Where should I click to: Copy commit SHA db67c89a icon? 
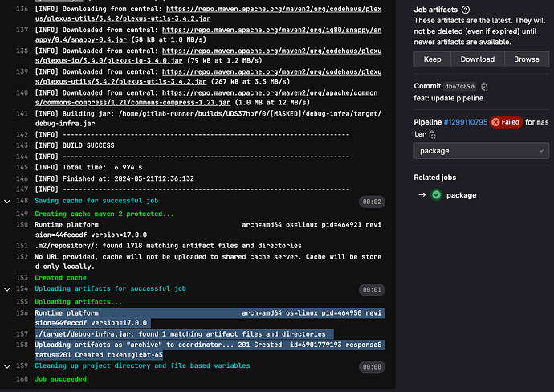484,86
